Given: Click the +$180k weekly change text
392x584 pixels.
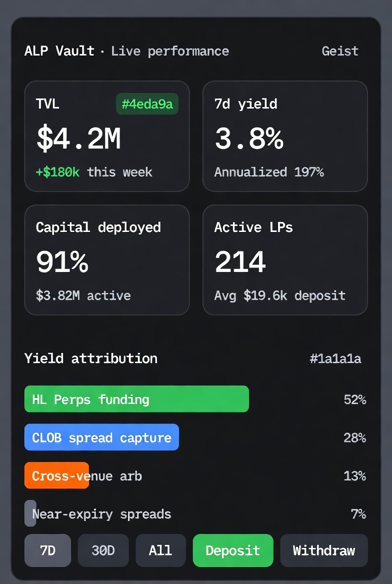Looking at the screenshot, I should pos(57,172).
